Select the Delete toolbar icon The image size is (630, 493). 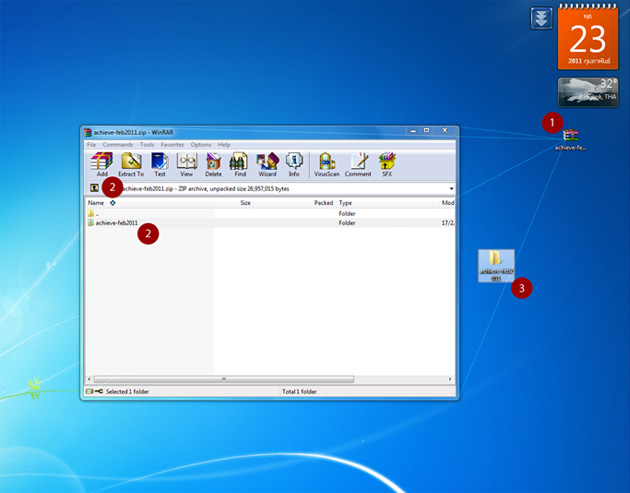[213, 164]
